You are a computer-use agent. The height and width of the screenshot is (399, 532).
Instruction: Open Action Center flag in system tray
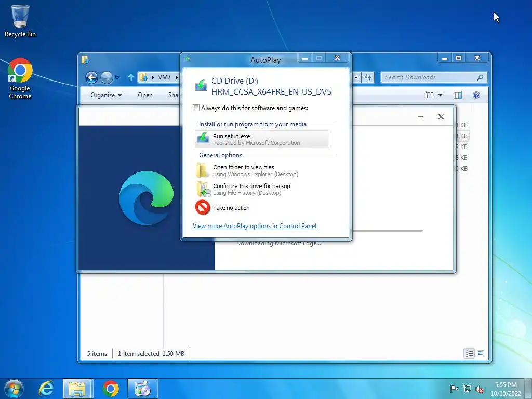click(x=454, y=389)
